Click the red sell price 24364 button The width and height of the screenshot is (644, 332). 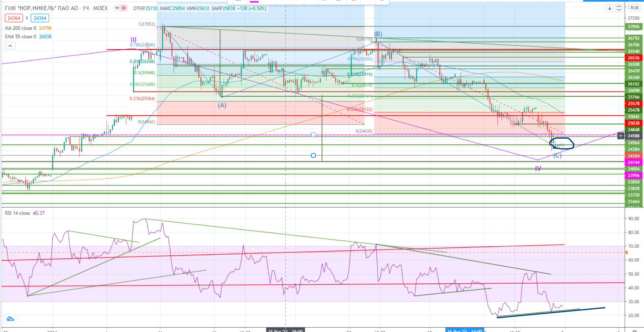14,18
